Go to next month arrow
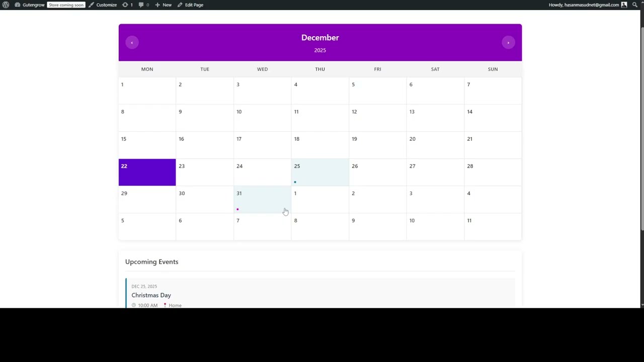 [508, 43]
